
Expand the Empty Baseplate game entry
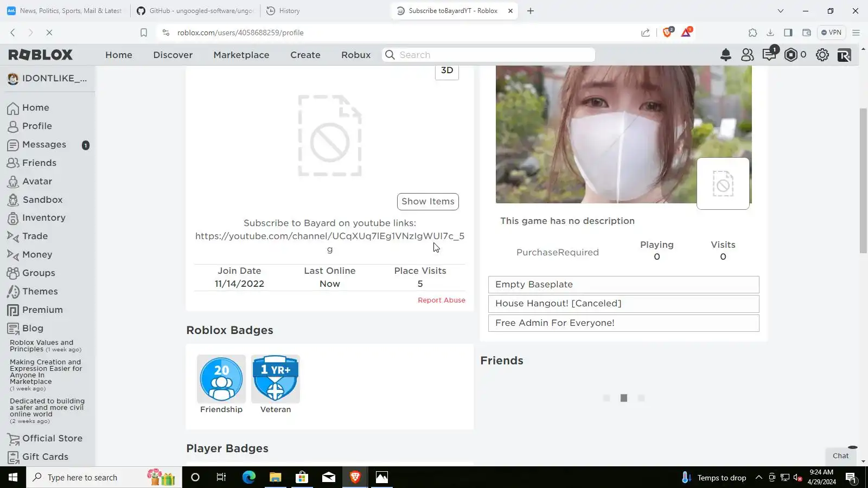624,285
